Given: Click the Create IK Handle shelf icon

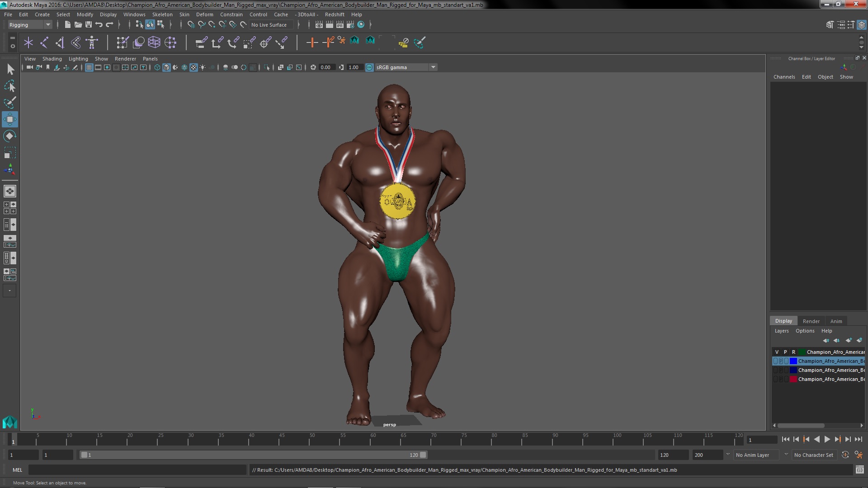Looking at the screenshot, I should click(x=60, y=42).
